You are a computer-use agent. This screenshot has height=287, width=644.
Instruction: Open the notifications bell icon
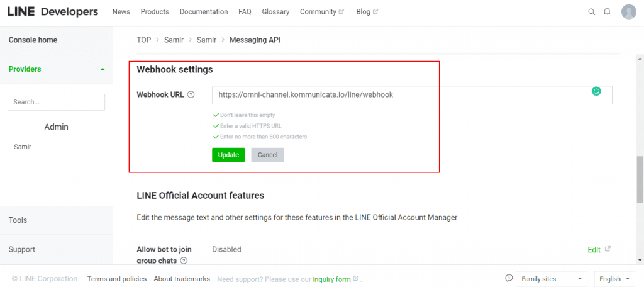coord(607,12)
